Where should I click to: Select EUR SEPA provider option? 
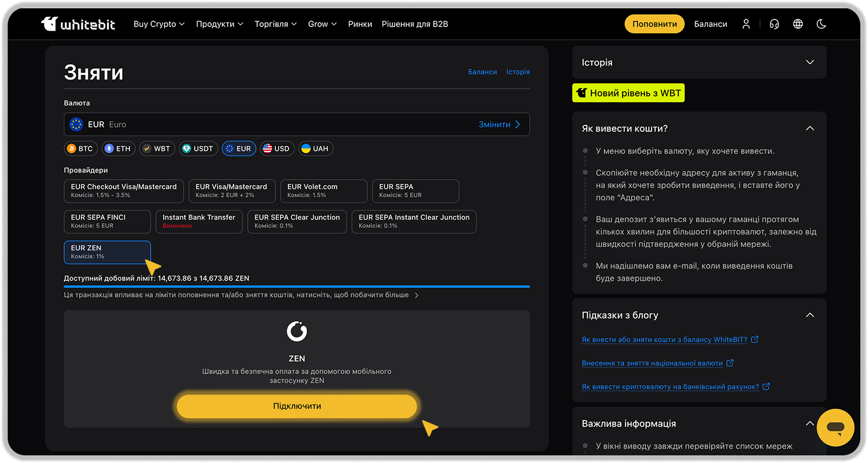pos(415,191)
